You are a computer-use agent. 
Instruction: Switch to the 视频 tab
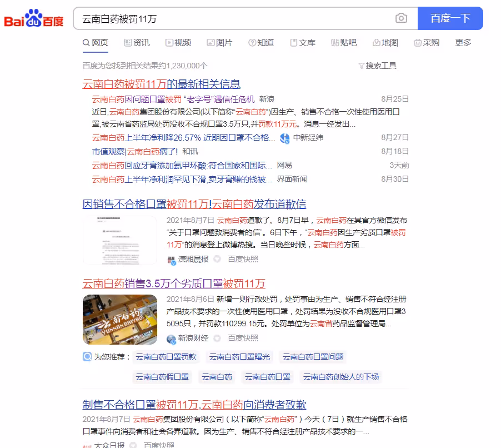click(x=178, y=43)
